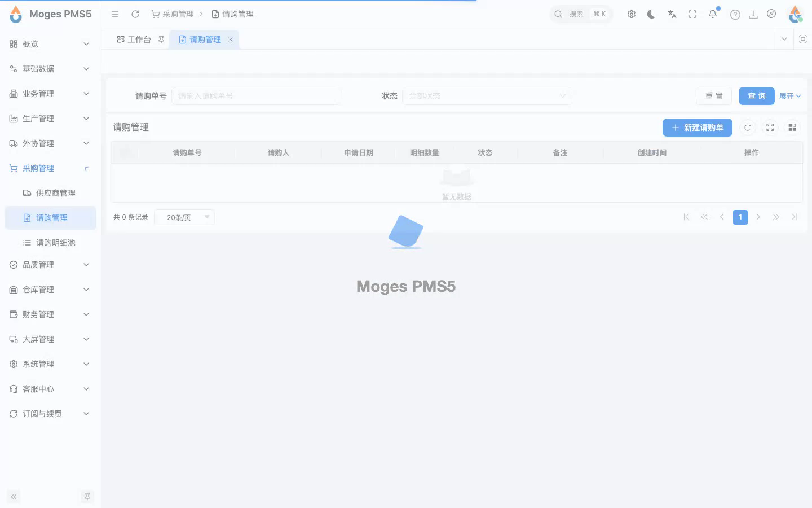Viewport: 812px width, 508px height.
Task: Expand 系统管理 menu
Action: [50, 364]
